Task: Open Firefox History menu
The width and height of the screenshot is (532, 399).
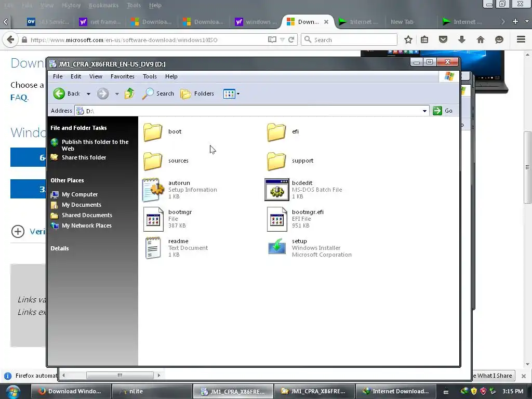Action: pyautogui.click(x=71, y=5)
